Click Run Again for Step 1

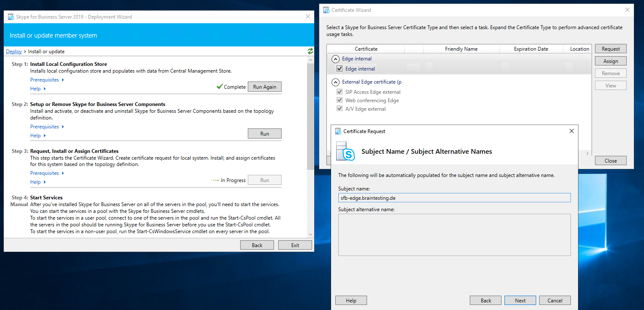click(x=264, y=87)
